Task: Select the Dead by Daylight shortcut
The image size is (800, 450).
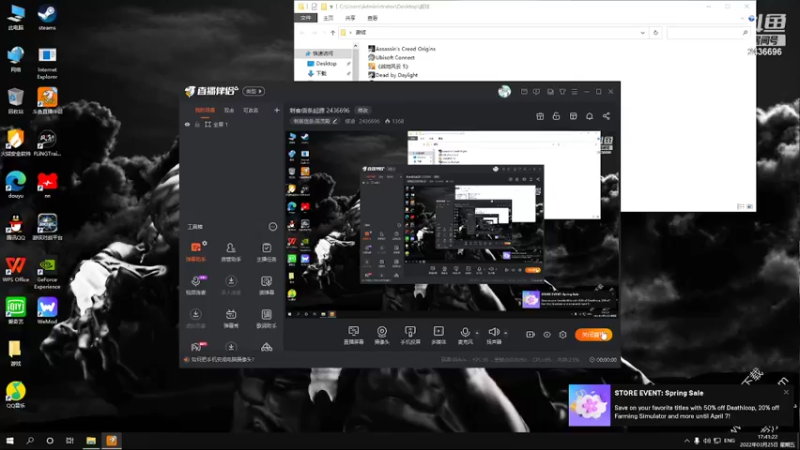Action: (393, 75)
